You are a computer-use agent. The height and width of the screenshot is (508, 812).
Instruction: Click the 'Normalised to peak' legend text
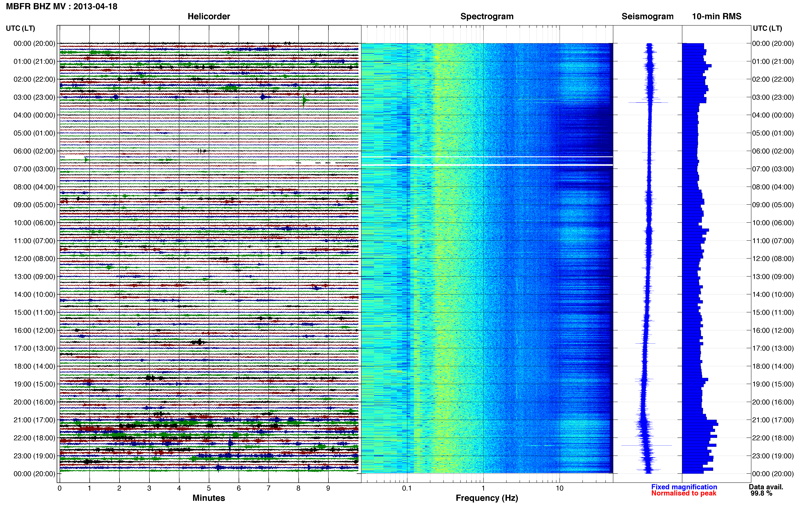pyautogui.click(x=684, y=493)
